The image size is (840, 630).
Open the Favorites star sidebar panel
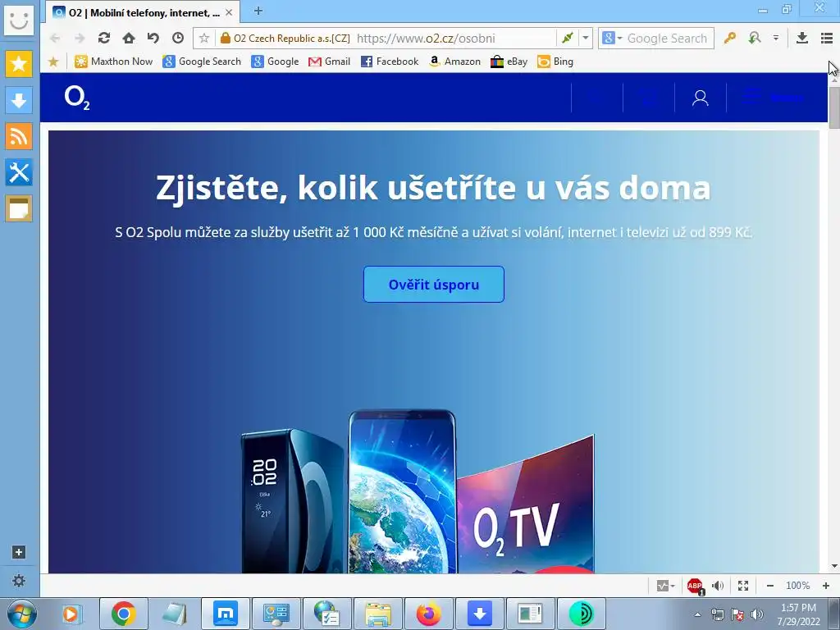19,64
